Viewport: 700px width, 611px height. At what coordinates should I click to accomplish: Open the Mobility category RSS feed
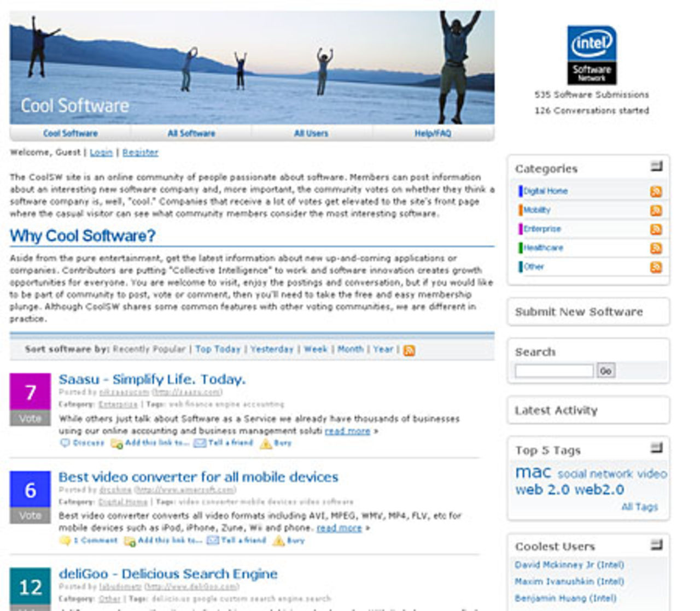point(655,210)
